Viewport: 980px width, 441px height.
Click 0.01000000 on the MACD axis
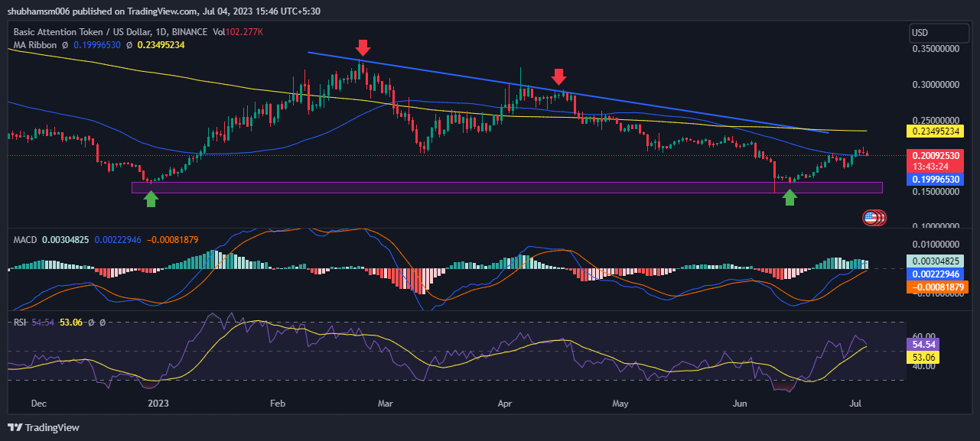[x=936, y=245]
